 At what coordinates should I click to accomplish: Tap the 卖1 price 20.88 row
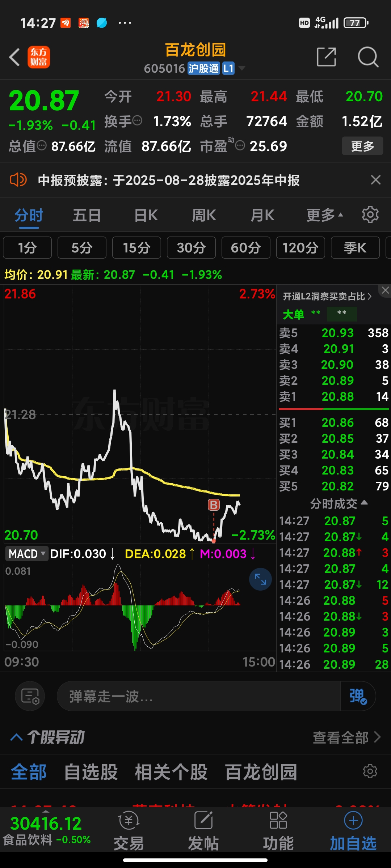click(334, 396)
